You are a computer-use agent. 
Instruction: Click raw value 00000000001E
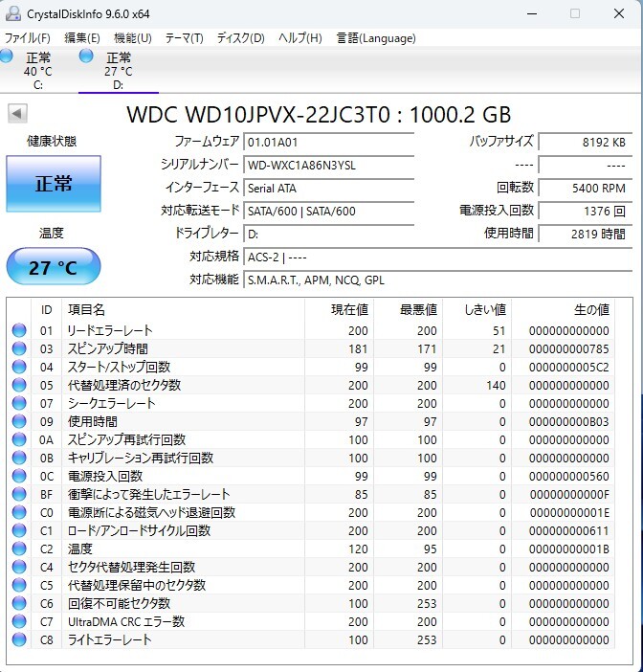coord(569,512)
